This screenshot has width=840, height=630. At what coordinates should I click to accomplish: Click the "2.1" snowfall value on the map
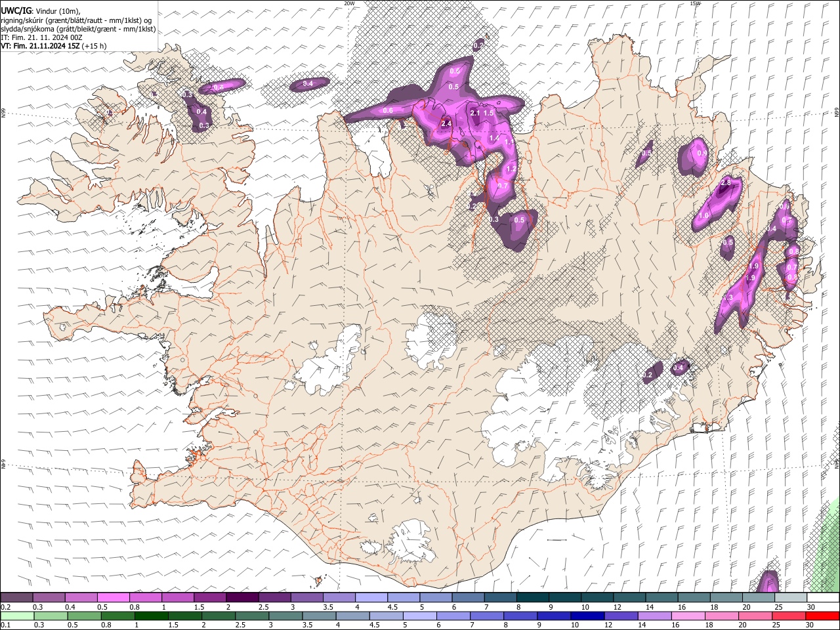[x=476, y=114]
